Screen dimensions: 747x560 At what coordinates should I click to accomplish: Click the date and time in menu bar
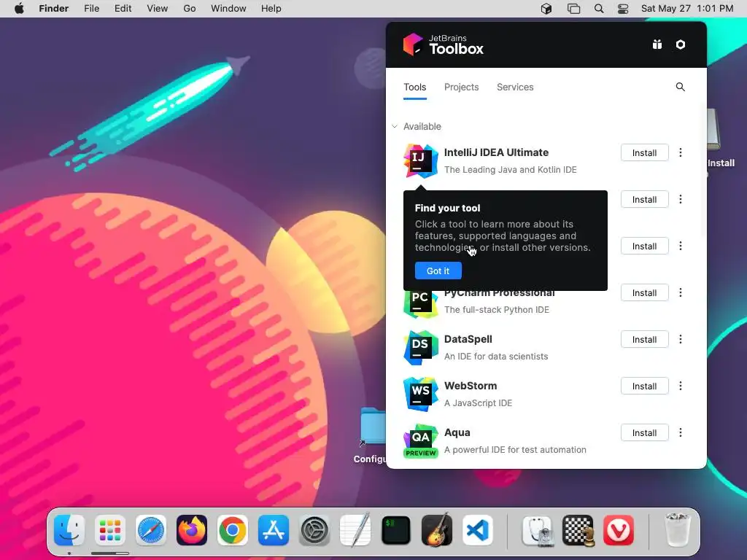click(x=687, y=9)
